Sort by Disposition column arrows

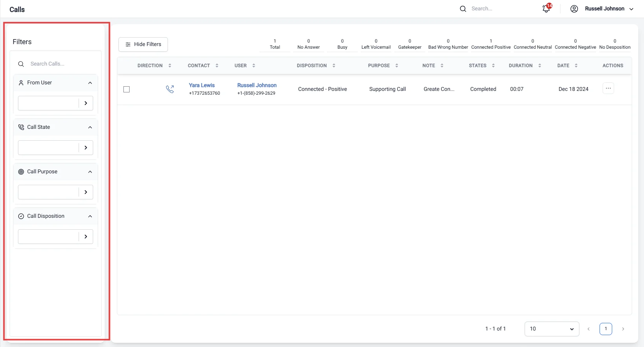(x=334, y=66)
